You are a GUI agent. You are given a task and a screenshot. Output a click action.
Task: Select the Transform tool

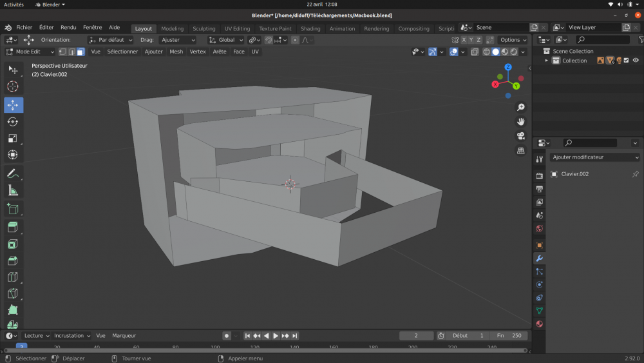[x=13, y=155]
